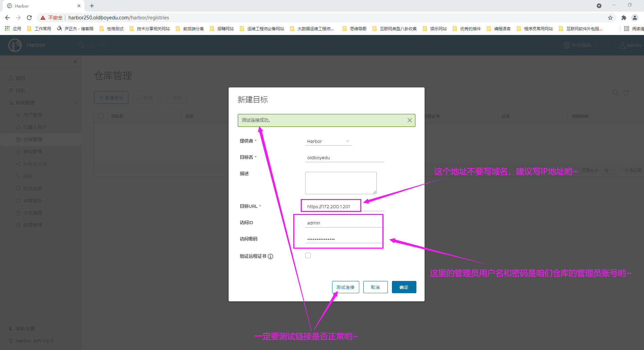Click the 测试连接 button
The image size is (644, 350).
point(345,287)
